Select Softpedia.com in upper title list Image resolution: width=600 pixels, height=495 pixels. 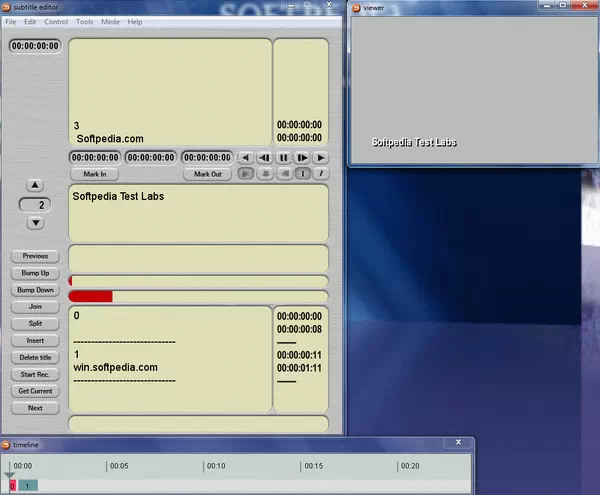110,138
